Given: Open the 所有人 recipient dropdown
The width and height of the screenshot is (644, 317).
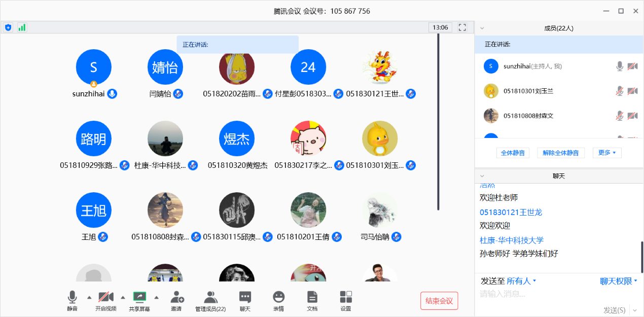Looking at the screenshot, I should coord(521,281).
